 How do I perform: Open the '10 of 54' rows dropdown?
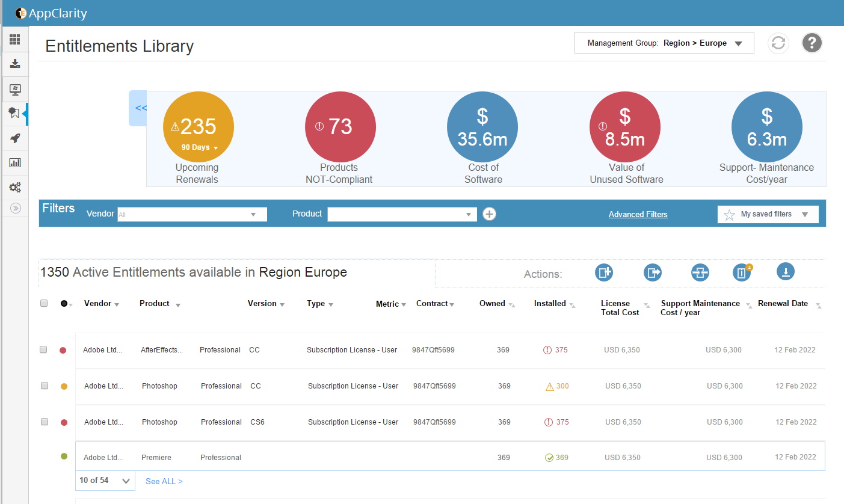[105, 481]
